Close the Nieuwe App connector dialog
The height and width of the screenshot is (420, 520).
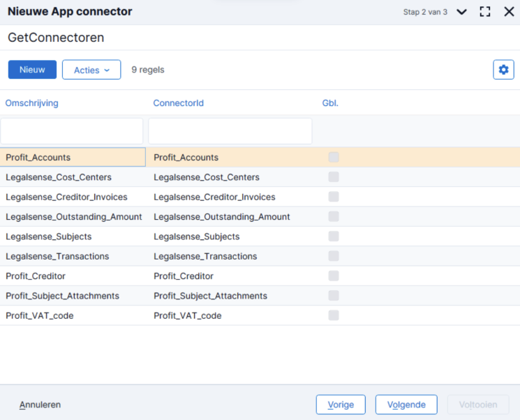click(x=509, y=12)
